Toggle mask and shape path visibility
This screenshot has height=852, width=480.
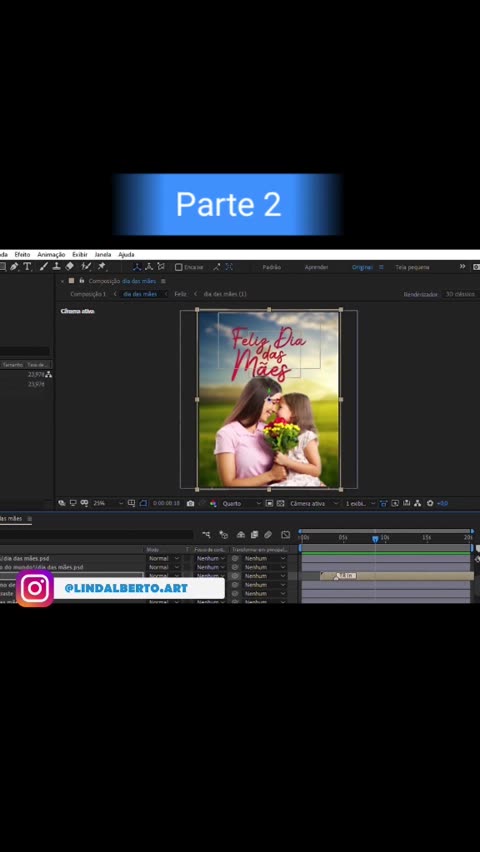[143, 504]
